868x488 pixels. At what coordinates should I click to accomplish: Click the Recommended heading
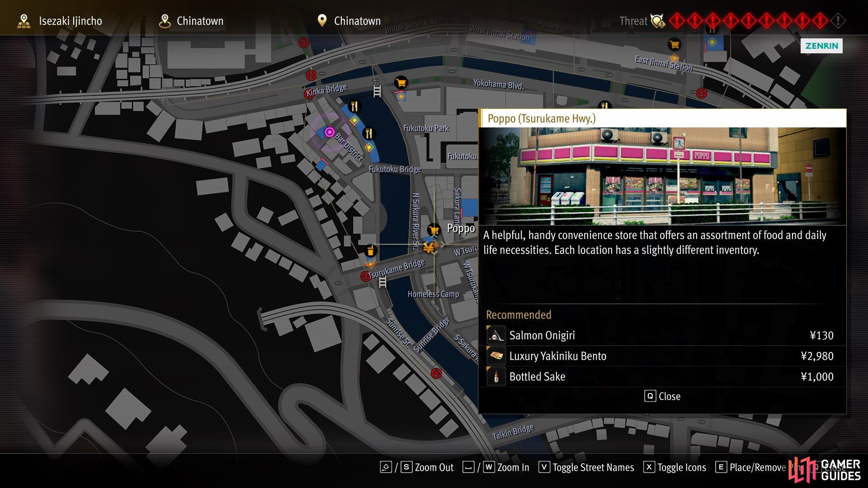click(519, 314)
